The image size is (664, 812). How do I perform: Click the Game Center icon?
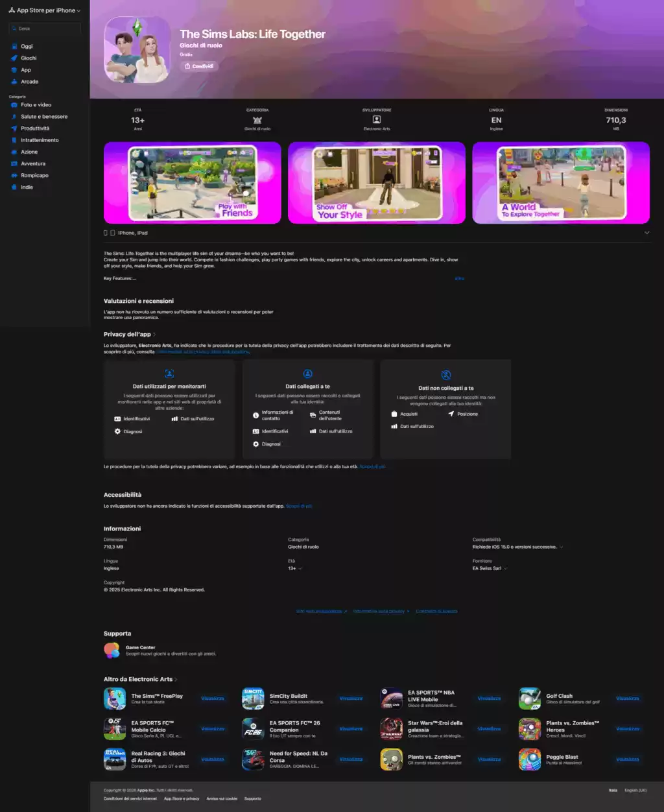coord(112,651)
